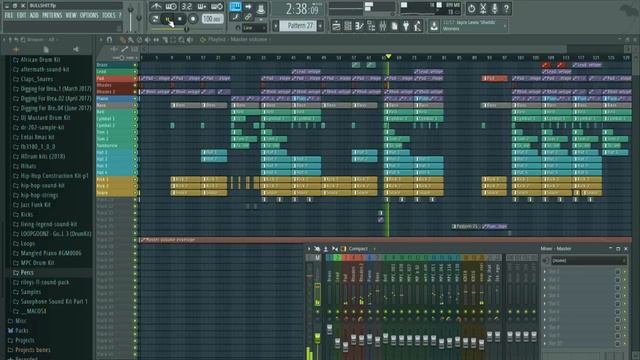Click the link chain icon in transport panel
This screenshot has width=640, height=360.
[248, 17]
